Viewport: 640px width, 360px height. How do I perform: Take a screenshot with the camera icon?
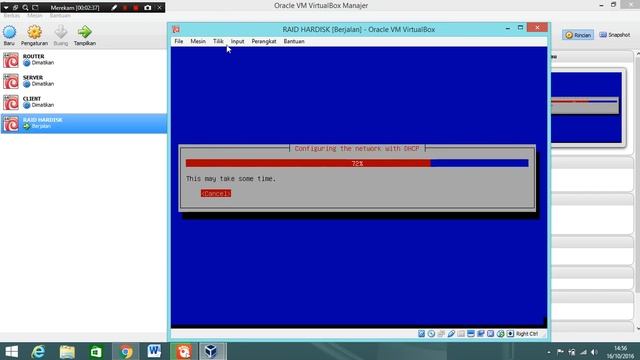pyautogui.click(x=147, y=8)
